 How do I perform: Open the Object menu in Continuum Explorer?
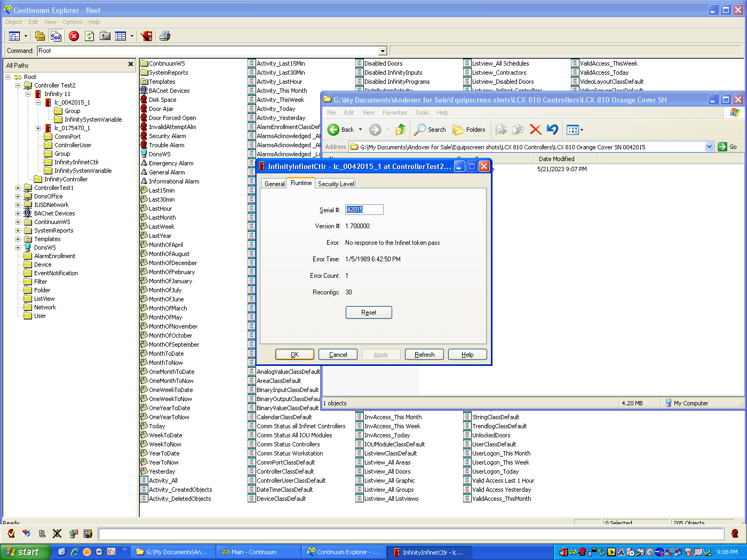tap(14, 22)
